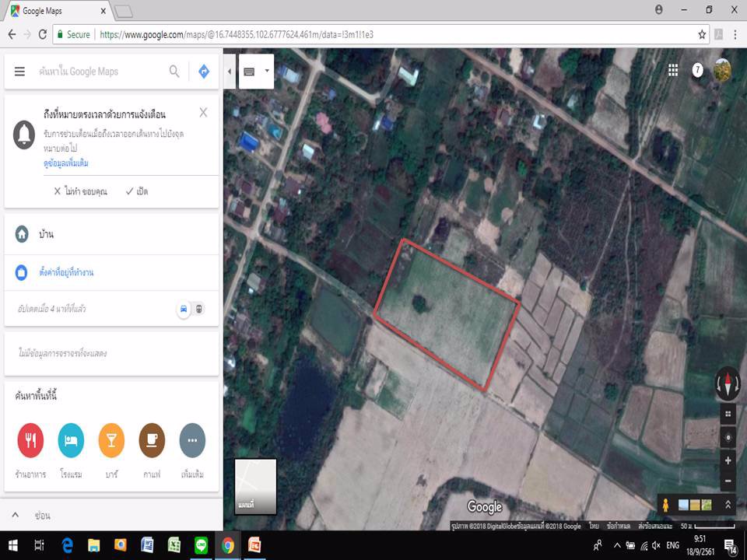Search nearby hotels with bed icon
Screen dimensions: 747x560
coord(71,441)
